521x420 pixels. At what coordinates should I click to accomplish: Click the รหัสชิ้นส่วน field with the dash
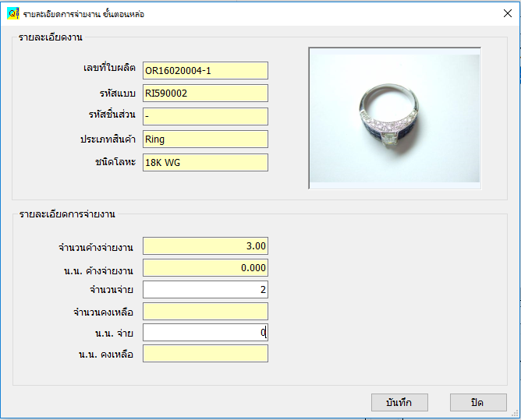tap(205, 116)
